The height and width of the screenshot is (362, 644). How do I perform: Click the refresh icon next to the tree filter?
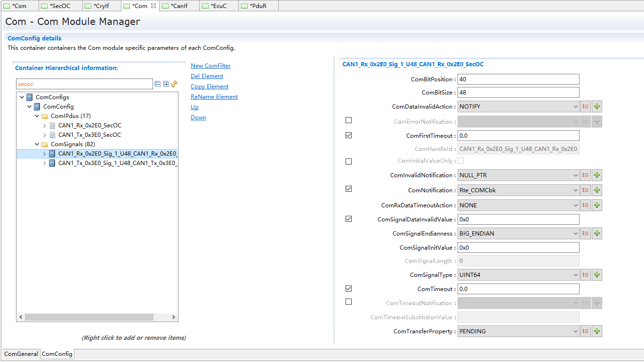coord(174,84)
